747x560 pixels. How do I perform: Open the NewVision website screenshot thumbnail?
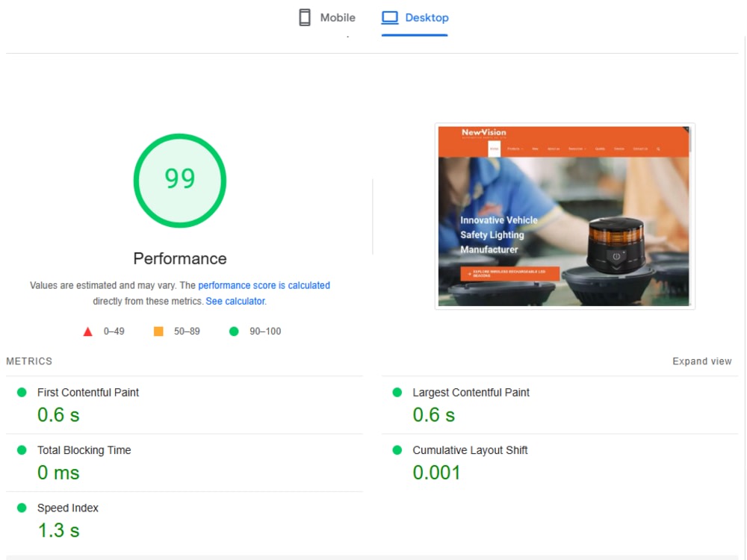coord(565,217)
